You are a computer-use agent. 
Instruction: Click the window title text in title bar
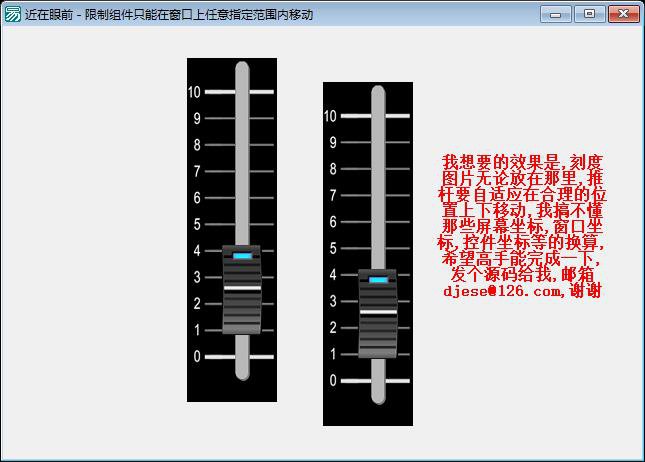tap(170, 14)
